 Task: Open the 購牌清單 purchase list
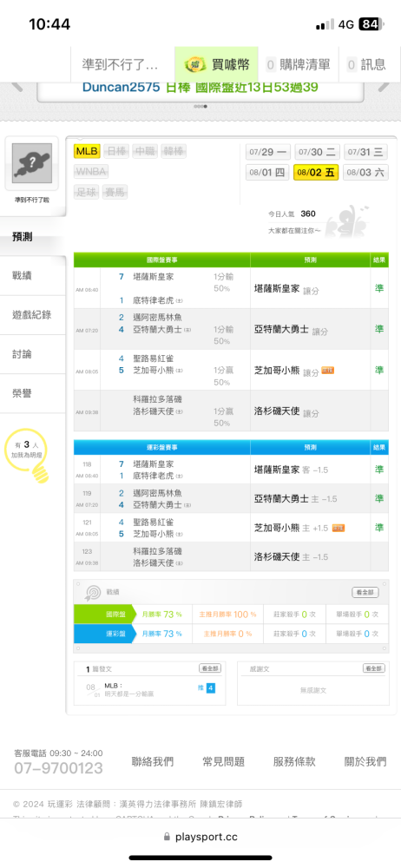(x=299, y=65)
